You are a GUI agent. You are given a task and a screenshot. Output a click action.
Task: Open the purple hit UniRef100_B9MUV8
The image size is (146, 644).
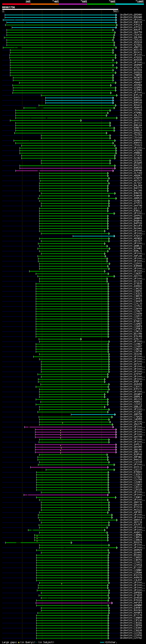[x=131, y=168]
